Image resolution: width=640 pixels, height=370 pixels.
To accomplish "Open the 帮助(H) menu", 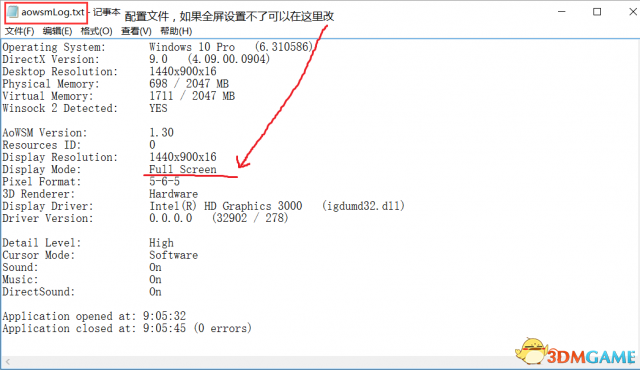I will click(176, 31).
